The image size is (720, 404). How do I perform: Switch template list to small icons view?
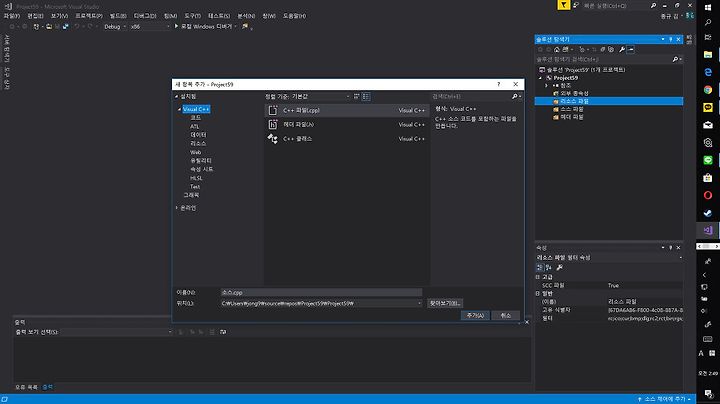pos(357,96)
